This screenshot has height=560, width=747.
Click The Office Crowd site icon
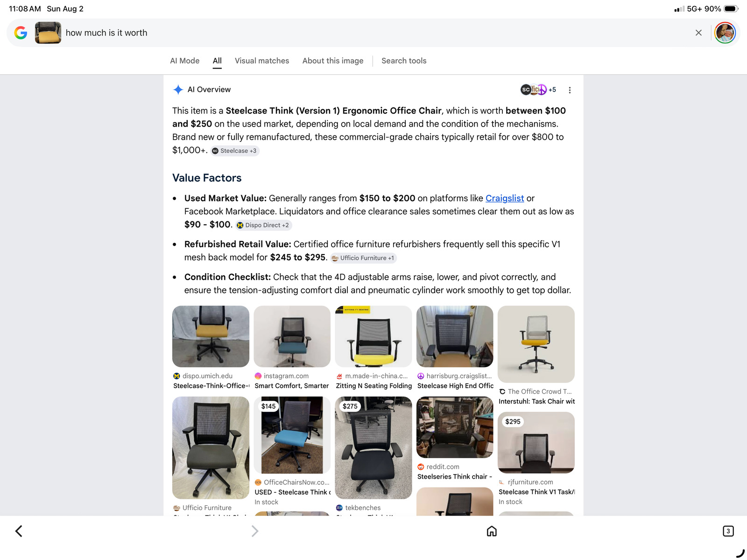[x=502, y=391]
